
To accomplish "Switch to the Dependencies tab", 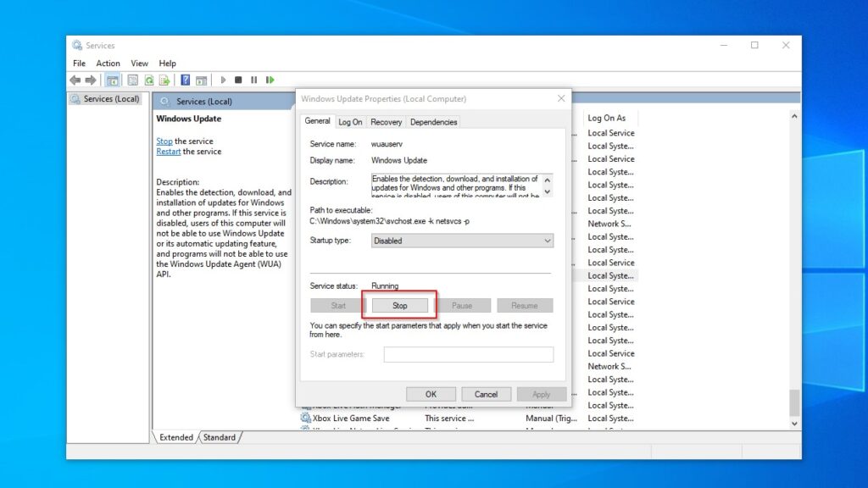I will 433,121.
